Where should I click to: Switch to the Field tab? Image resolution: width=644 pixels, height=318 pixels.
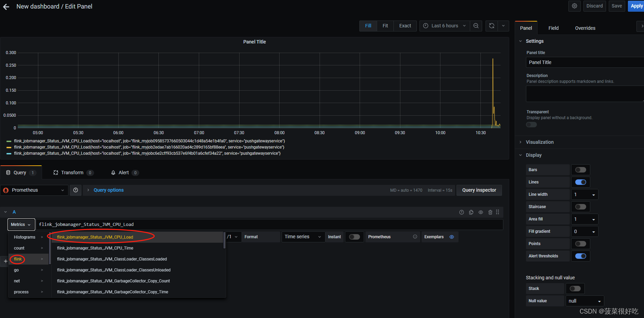click(x=553, y=28)
